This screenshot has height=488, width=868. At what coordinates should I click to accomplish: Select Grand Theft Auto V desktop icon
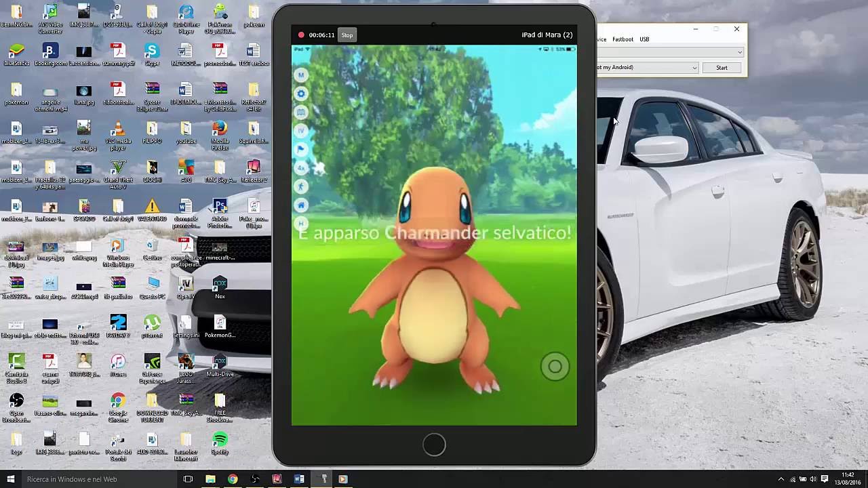[118, 175]
